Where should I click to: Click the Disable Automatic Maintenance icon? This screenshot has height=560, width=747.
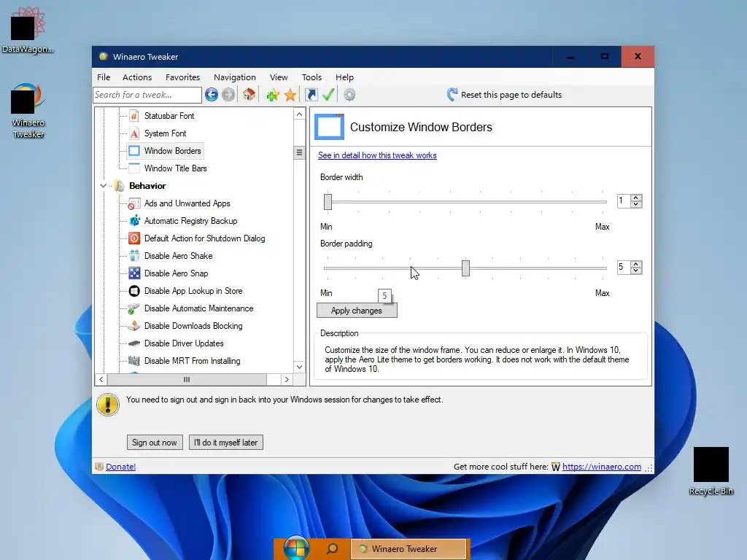pos(134,308)
